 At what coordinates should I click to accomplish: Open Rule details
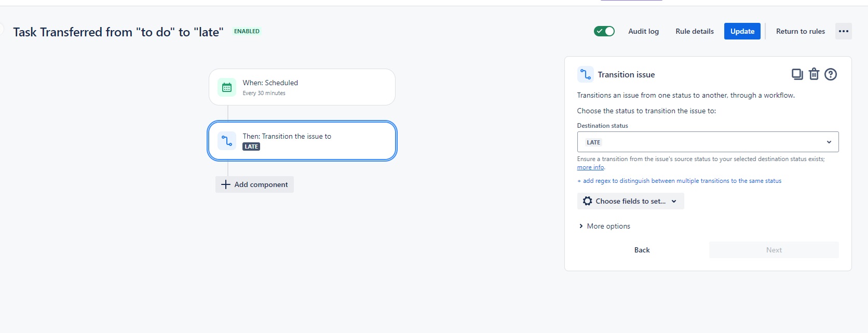pyautogui.click(x=695, y=31)
